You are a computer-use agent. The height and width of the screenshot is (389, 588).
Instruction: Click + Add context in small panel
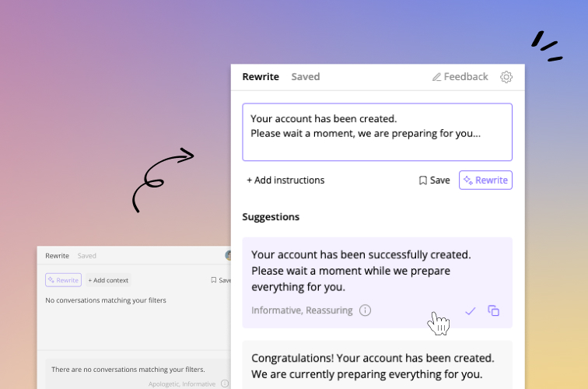pyautogui.click(x=108, y=280)
